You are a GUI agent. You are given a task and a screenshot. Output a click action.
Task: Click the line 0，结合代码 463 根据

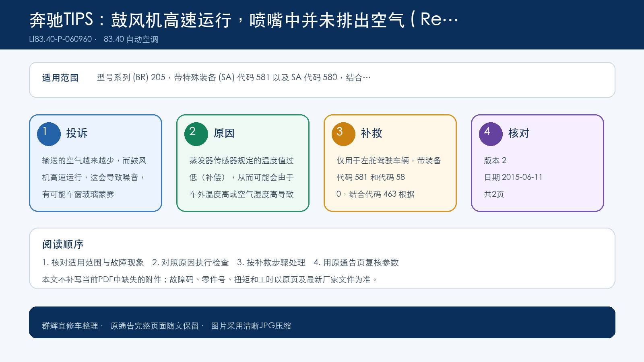tap(376, 194)
